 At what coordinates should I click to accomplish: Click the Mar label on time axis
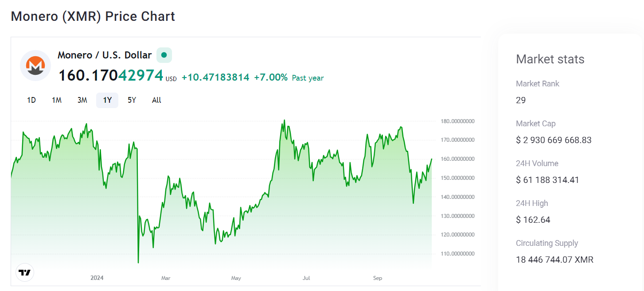(x=166, y=278)
